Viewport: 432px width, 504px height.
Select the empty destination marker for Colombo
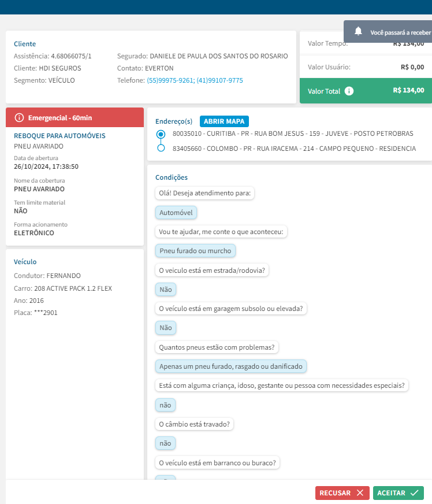pyautogui.click(x=161, y=148)
